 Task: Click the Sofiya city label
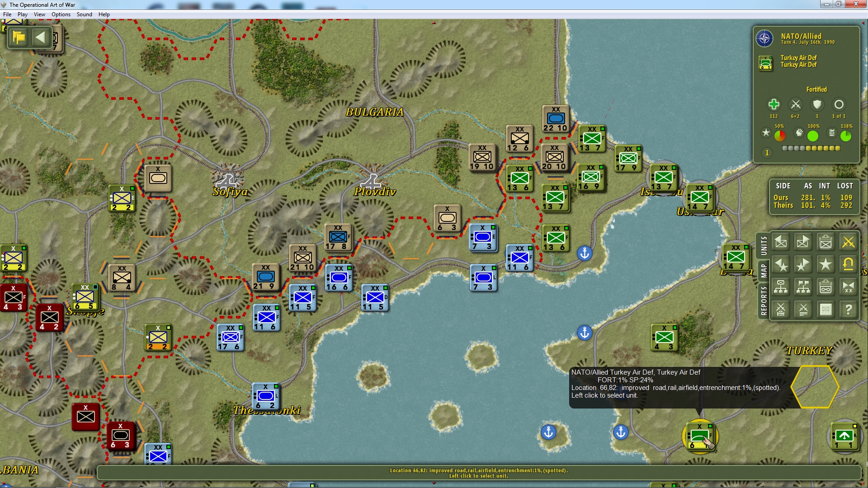click(x=230, y=192)
